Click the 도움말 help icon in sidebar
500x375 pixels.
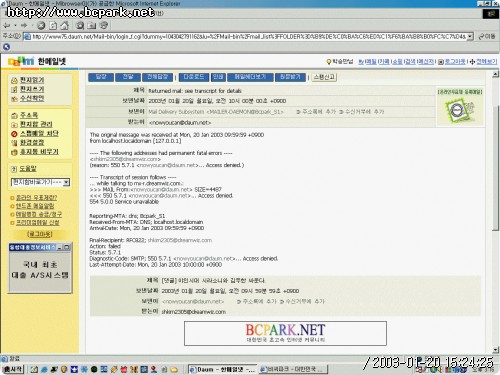pyautogui.click(x=14, y=169)
